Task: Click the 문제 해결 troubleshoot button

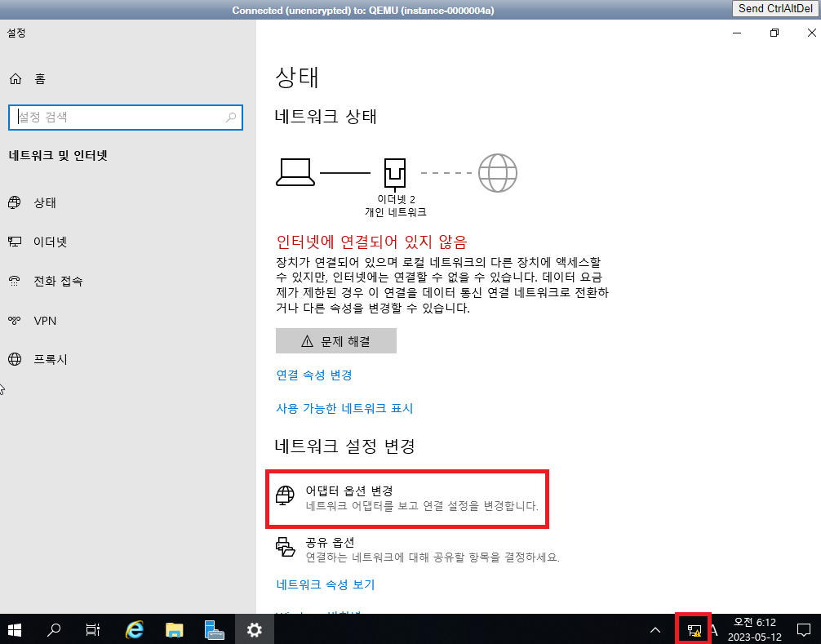Action: pyautogui.click(x=336, y=341)
